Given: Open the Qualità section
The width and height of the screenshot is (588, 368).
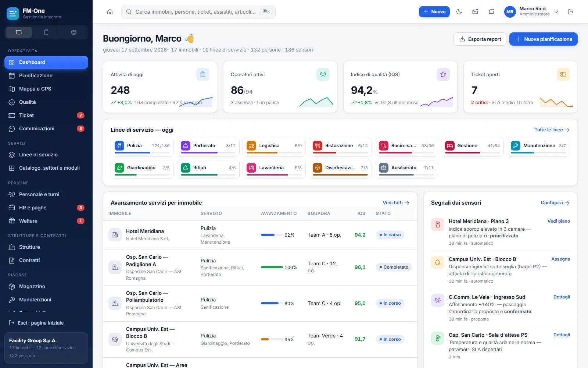Looking at the screenshot, I should click(46, 102).
